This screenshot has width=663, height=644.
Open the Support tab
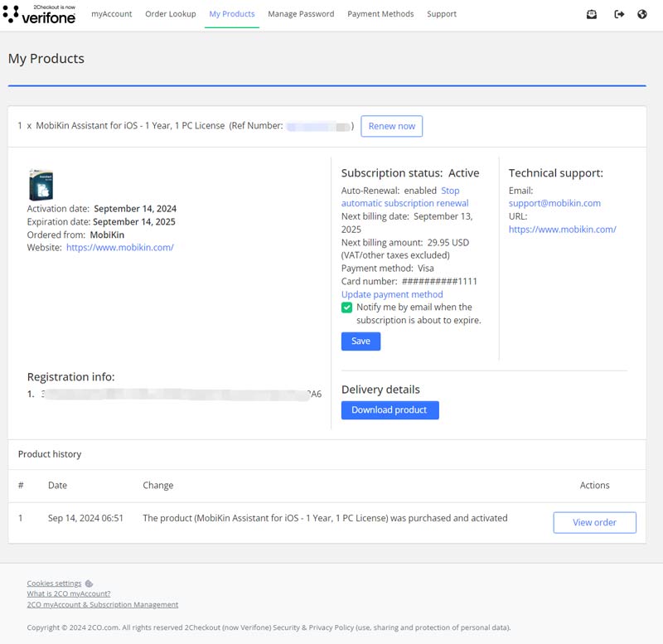point(442,14)
